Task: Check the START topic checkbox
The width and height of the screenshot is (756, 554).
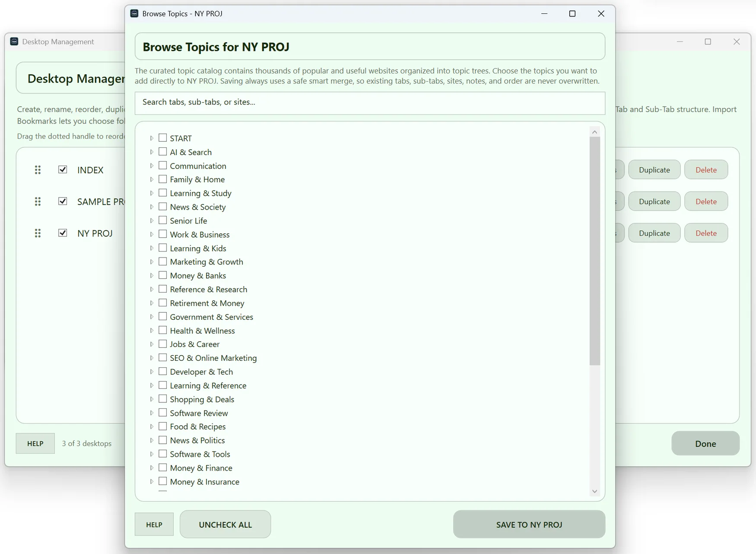Action: coord(162,138)
